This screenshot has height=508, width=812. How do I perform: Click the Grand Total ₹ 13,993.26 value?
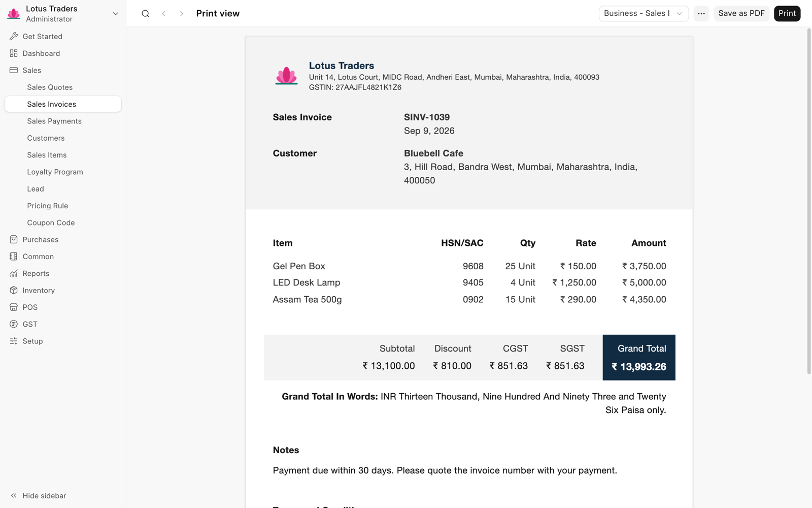click(639, 367)
